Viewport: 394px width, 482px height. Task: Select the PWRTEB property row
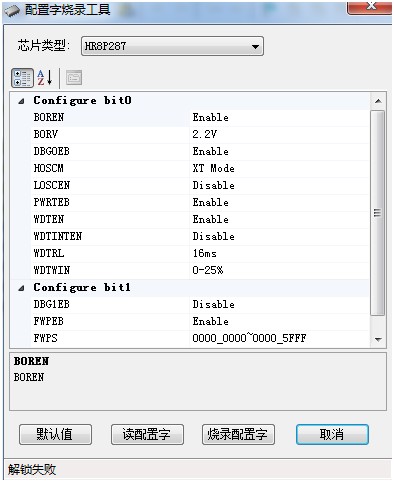tap(201, 203)
